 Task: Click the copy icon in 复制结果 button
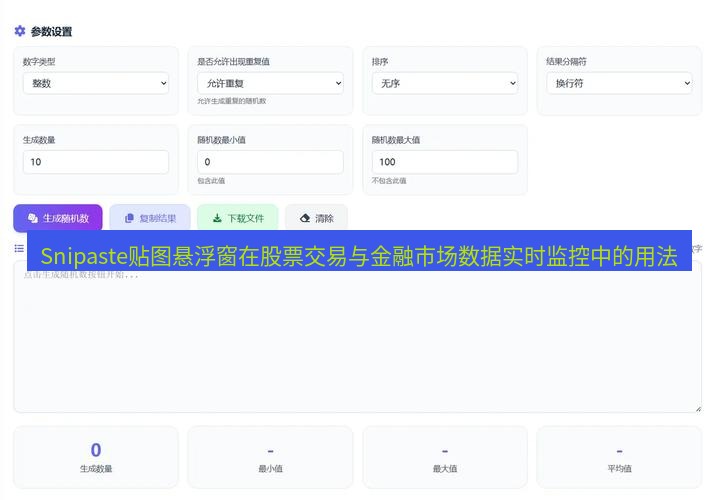(129, 218)
